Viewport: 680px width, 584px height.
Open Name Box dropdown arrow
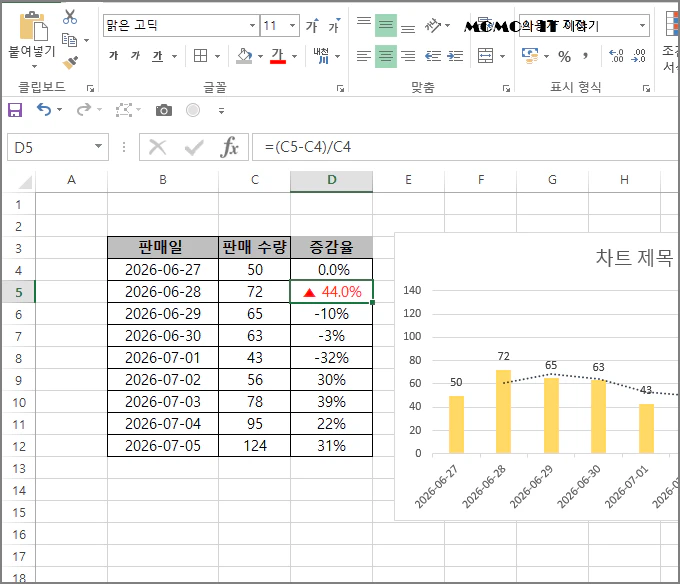pyautogui.click(x=98, y=147)
